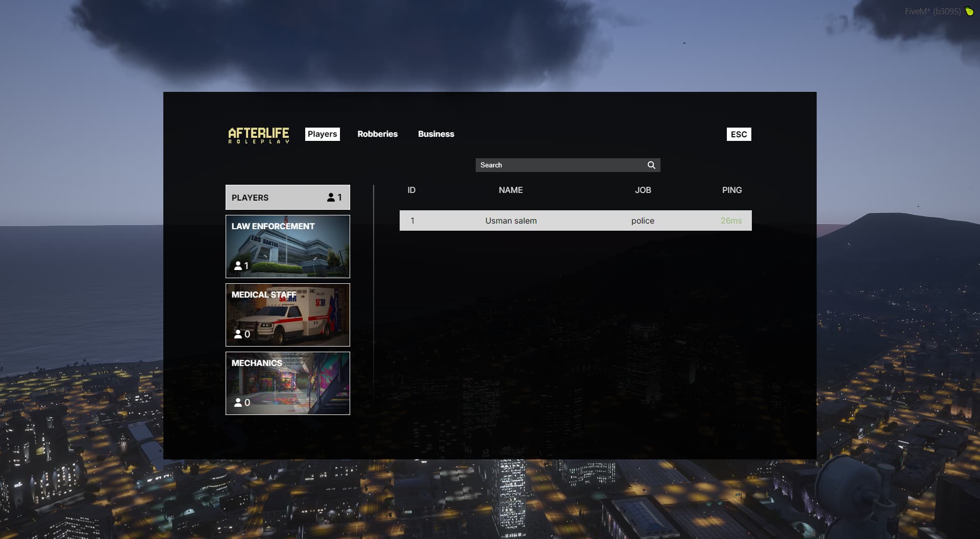Open the ID column sort
The width and height of the screenshot is (980, 539).
point(411,190)
